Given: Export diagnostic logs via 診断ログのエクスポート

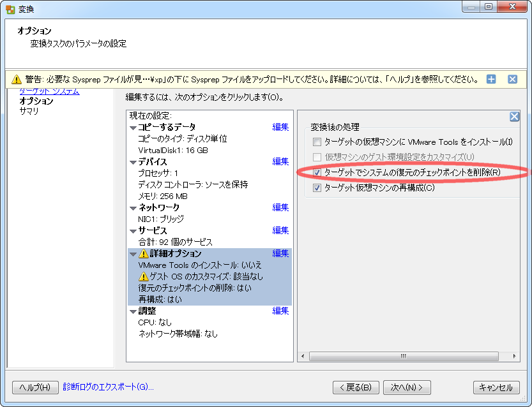Looking at the screenshot, I should pos(108,387).
